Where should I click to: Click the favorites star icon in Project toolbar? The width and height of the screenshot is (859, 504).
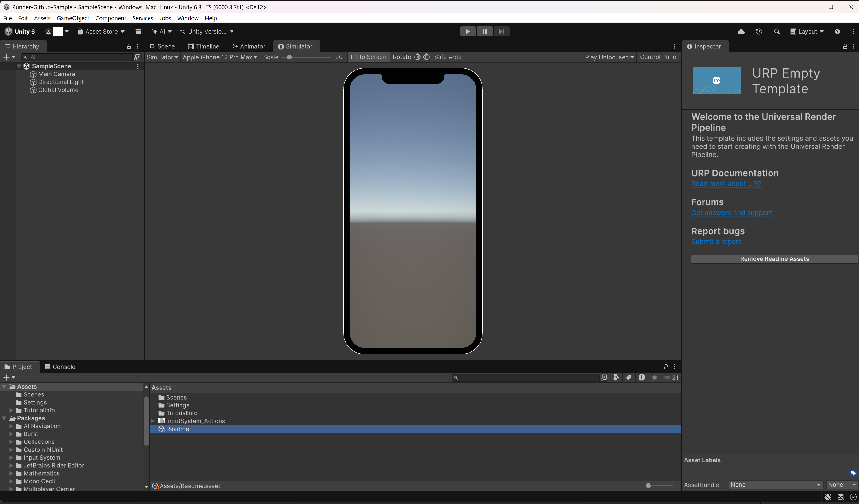click(x=655, y=378)
